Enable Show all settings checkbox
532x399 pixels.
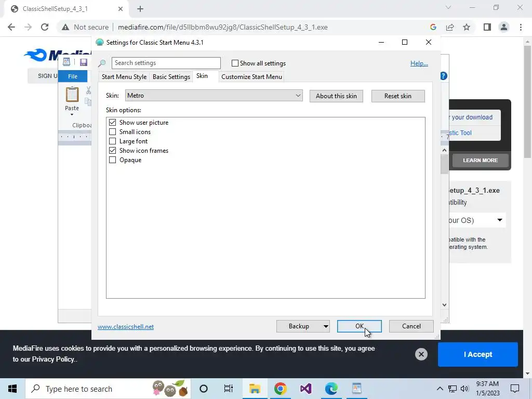pos(235,63)
